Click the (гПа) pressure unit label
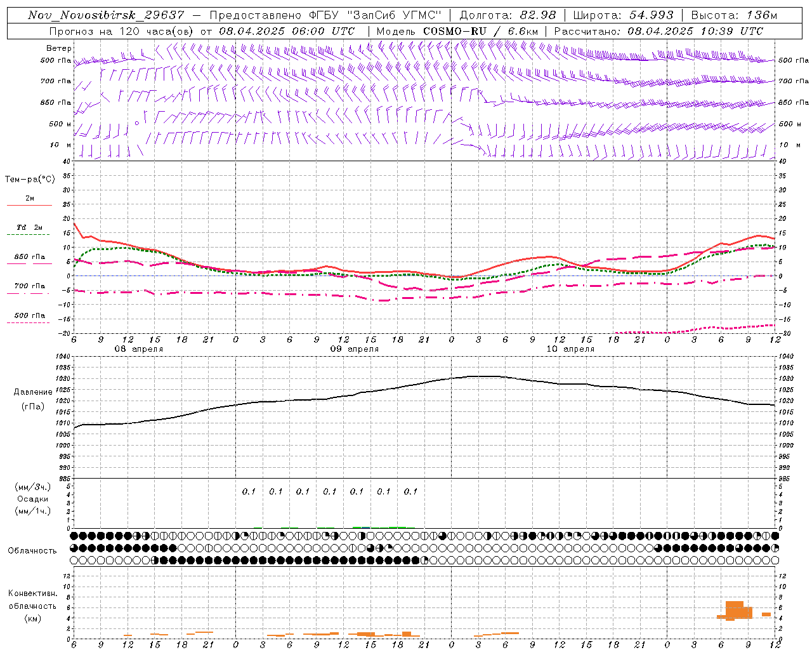 (33, 407)
